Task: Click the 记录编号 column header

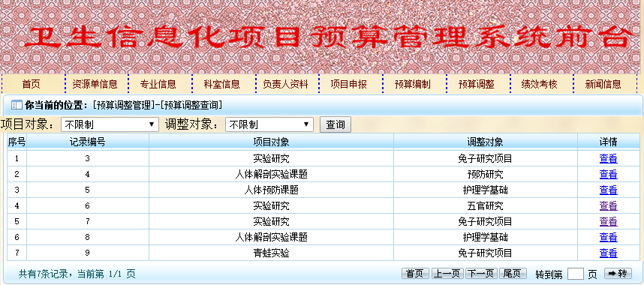Action: [x=87, y=142]
